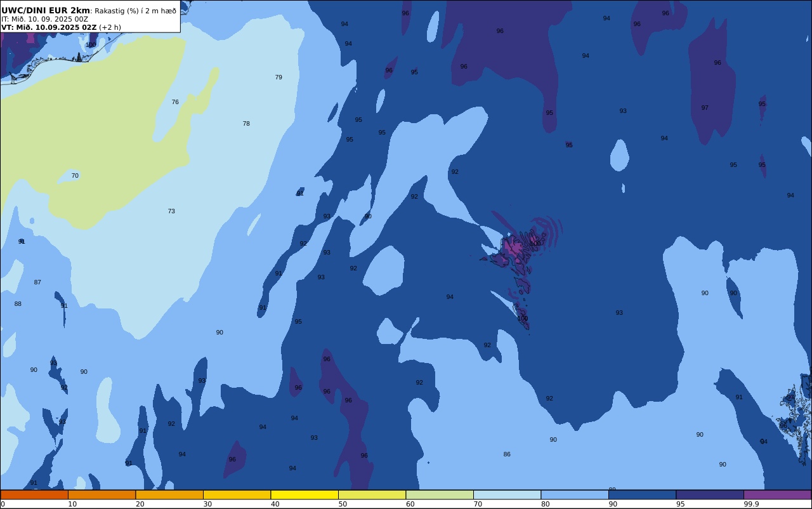Click the '78' value on the map
Image resolution: width=812 pixels, height=509 pixels.
pyautogui.click(x=246, y=124)
